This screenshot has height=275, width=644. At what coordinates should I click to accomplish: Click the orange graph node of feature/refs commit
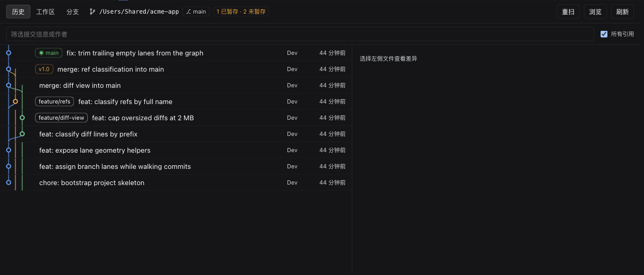coord(15,101)
